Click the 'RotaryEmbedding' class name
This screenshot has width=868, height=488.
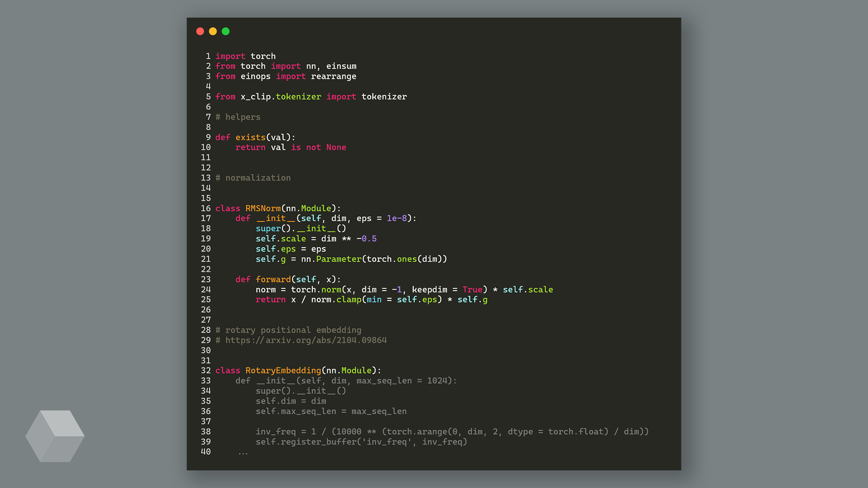(x=283, y=371)
